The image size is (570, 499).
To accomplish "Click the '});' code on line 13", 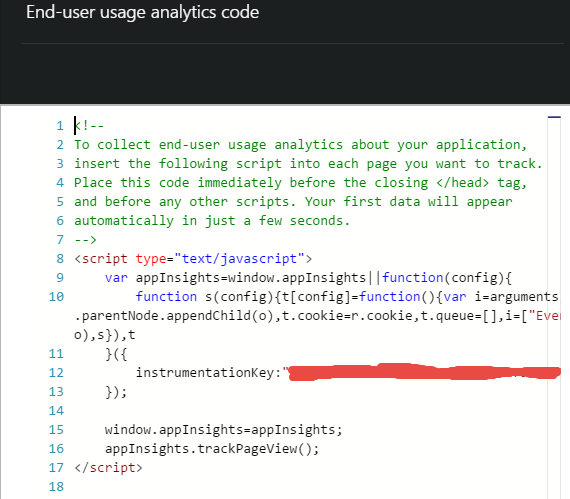I will 116,392.
